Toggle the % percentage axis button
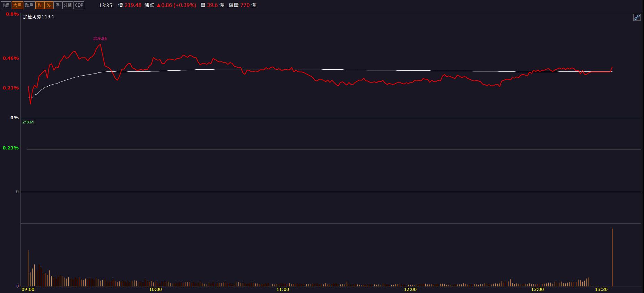644x293 pixels. pos(49,5)
